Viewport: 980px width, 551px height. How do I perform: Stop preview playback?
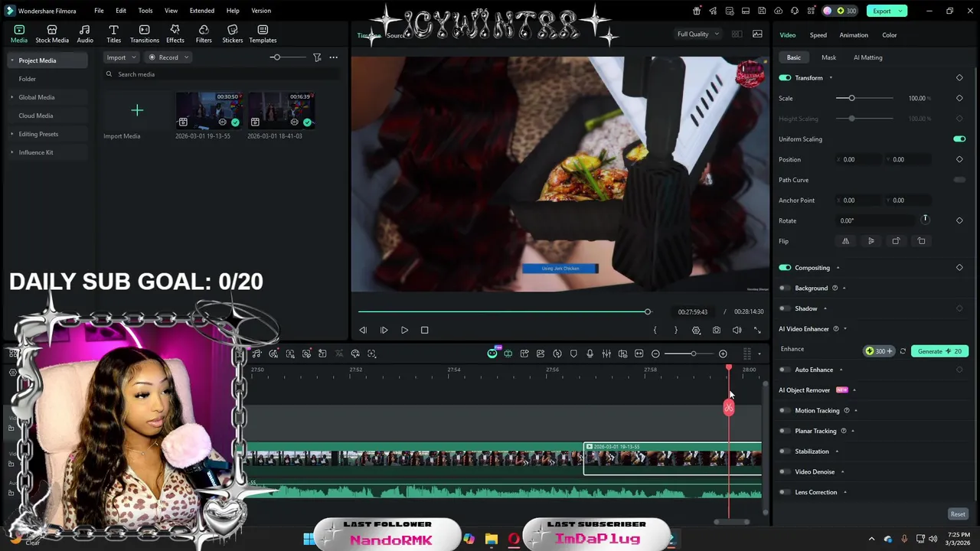click(x=424, y=330)
